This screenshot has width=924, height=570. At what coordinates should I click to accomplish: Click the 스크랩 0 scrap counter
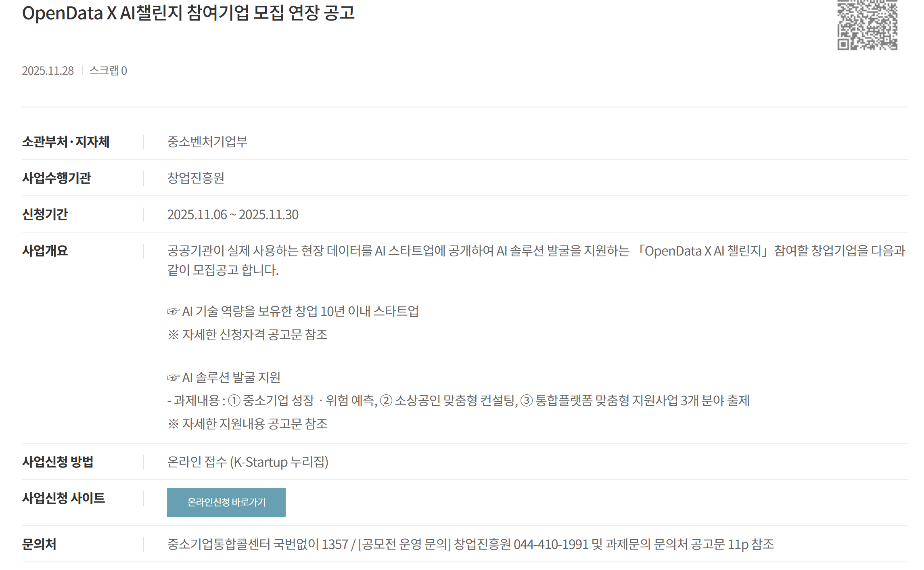click(108, 71)
